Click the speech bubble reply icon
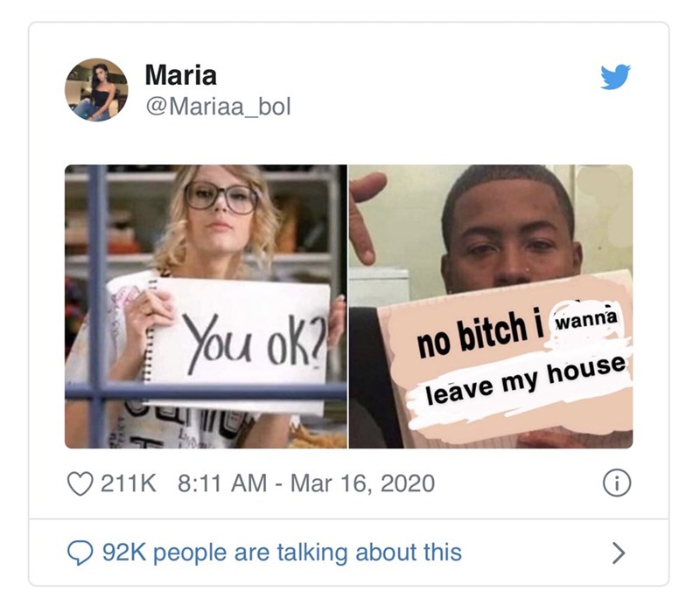The width and height of the screenshot is (700, 598). click(80, 553)
